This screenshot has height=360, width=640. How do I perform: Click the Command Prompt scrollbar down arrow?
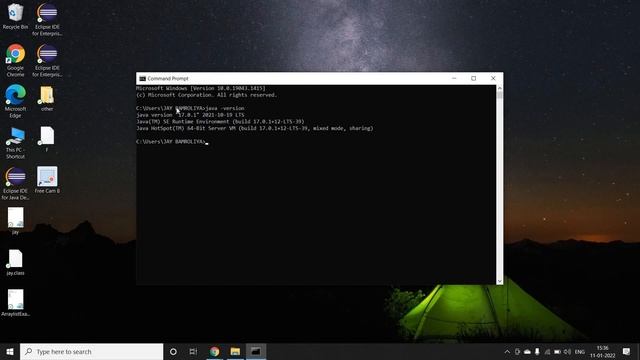500,281
